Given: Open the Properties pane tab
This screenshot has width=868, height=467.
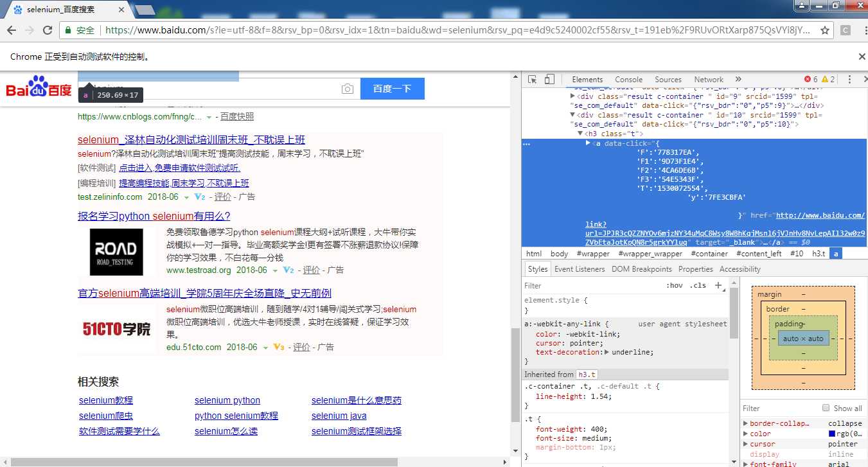Looking at the screenshot, I should tap(696, 269).
